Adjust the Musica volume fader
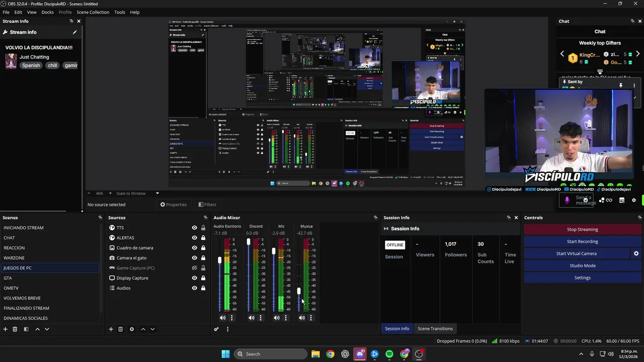 point(299,292)
